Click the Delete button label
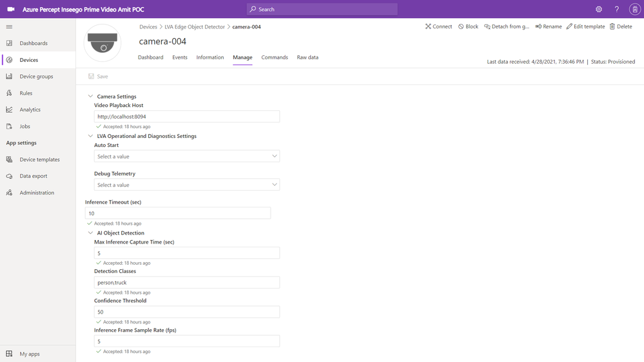This screenshot has width=644, height=362. (624, 26)
